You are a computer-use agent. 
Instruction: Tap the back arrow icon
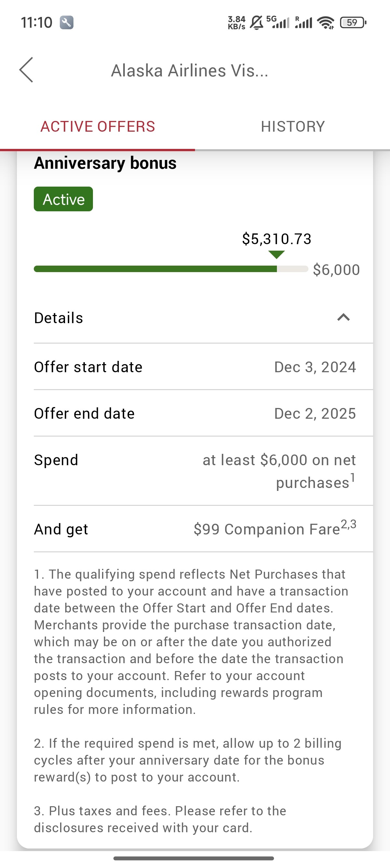[x=26, y=70]
